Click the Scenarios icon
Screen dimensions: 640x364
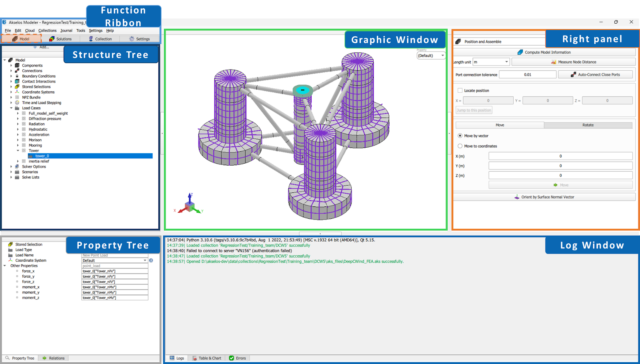[17, 172]
